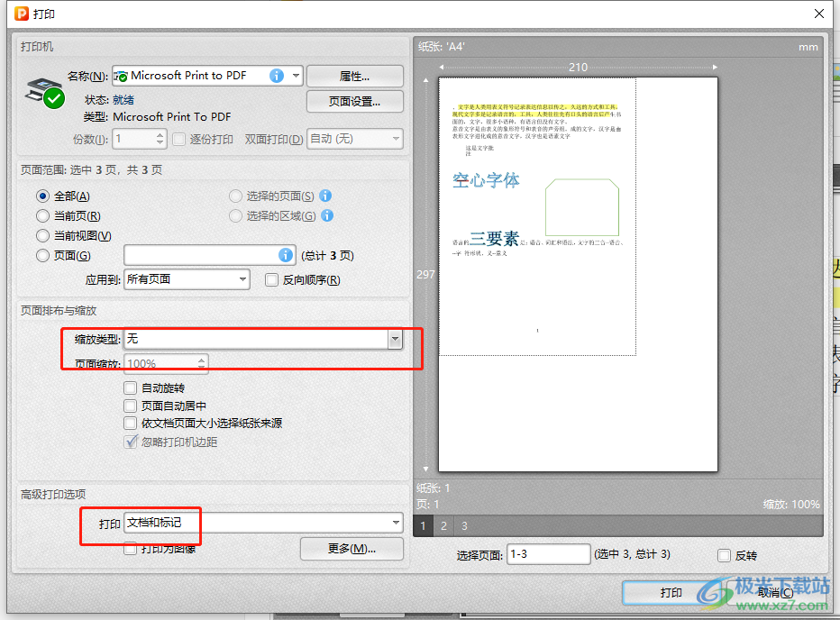Click the 打印 button at the bottom
Screen dimensions: 840x620
coord(671,592)
